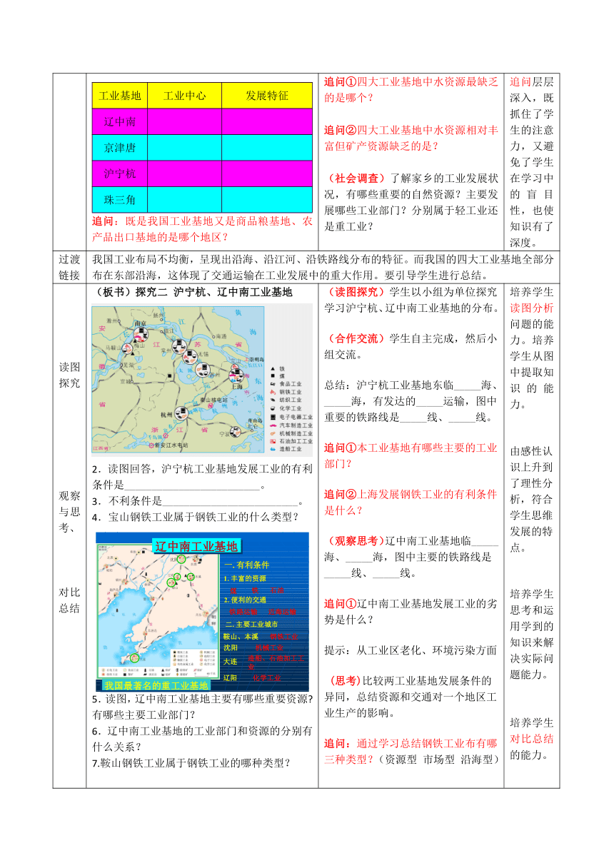614x868 pixels.
Task: Select the "工业中心" table header cell
Action: (184, 95)
